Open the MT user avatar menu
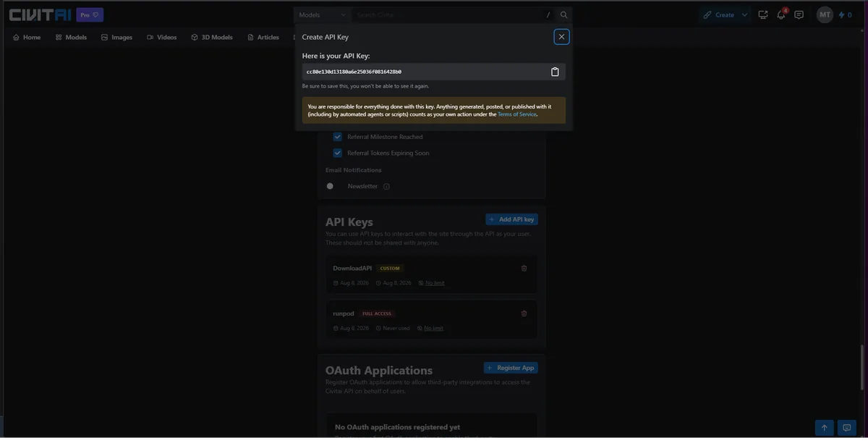This screenshot has width=868, height=443. [x=825, y=14]
